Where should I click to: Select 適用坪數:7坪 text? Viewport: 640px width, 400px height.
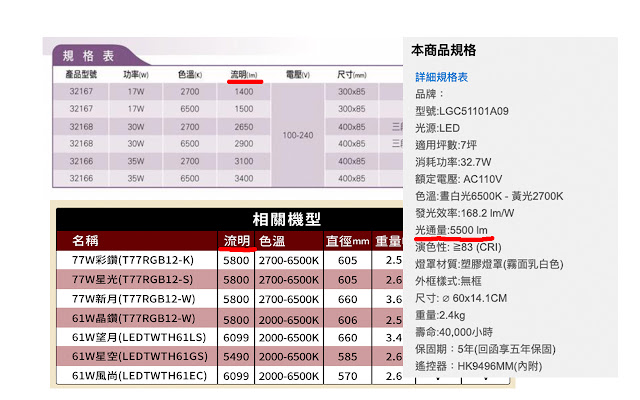446,145
